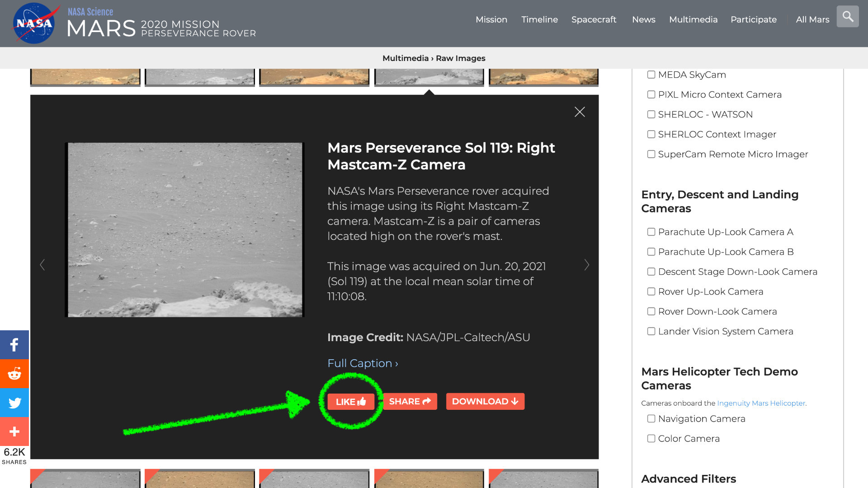Open the Mission menu
The height and width of the screenshot is (488, 868).
coord(491,19)
